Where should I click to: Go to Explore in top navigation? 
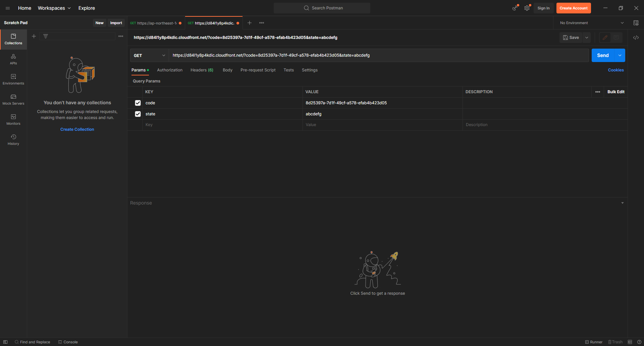click(x=87, y=8)
